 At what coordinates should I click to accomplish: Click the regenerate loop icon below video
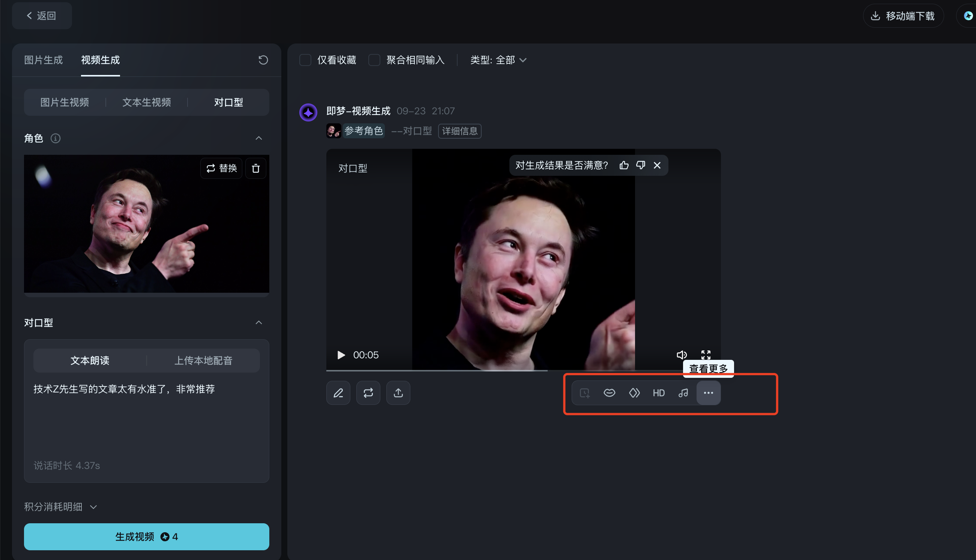368,393
